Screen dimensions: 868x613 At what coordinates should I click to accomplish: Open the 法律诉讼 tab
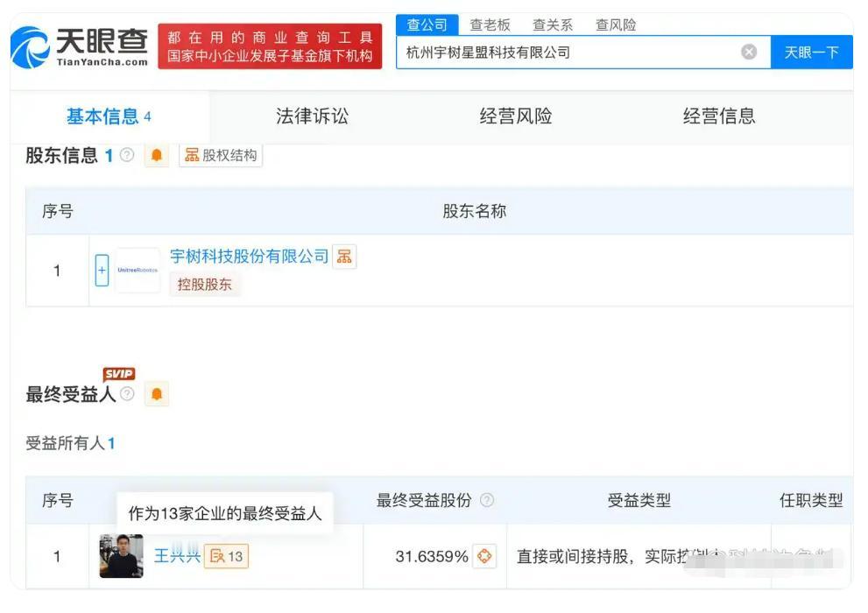coord(312,116)
